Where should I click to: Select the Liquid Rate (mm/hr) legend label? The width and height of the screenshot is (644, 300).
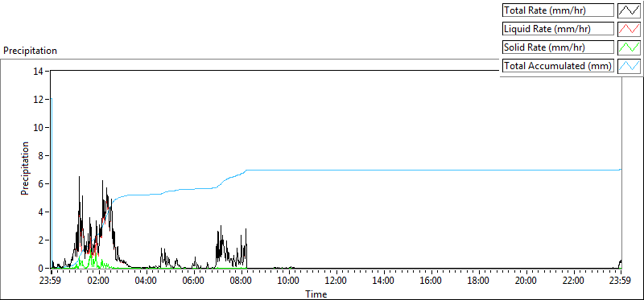558,29
